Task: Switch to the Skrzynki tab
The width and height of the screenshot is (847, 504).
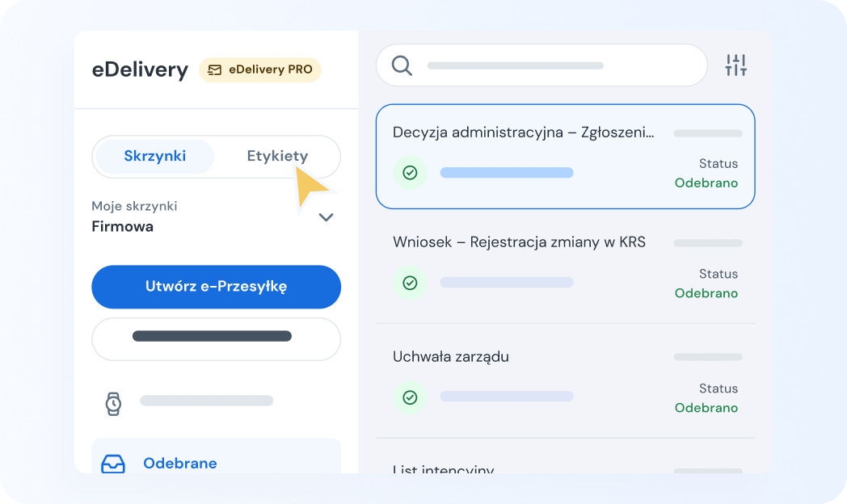Action: click(x=153, y=155)
